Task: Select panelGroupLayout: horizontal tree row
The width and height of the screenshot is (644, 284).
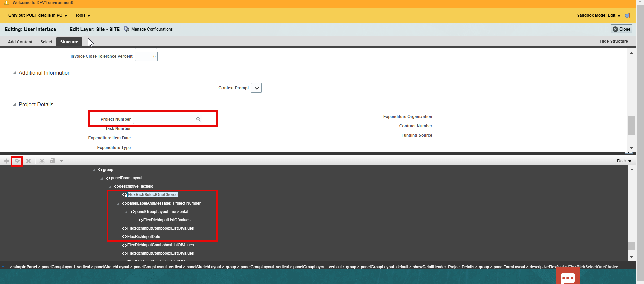Action: (161, 212)
